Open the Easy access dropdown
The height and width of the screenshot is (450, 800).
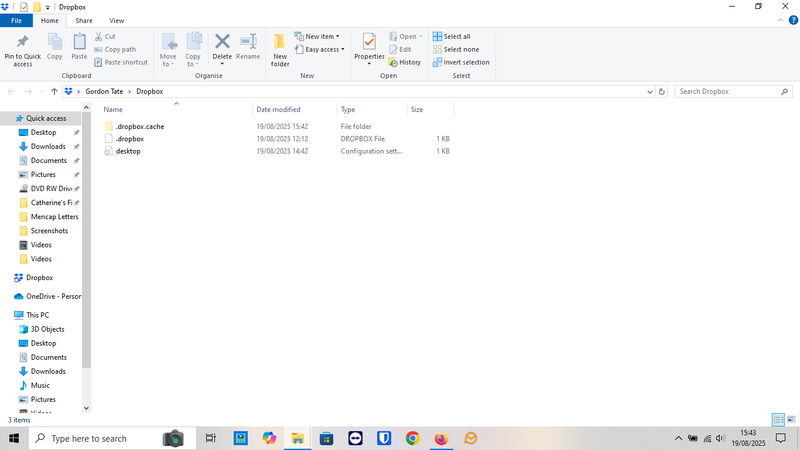(x=324, y=49)
